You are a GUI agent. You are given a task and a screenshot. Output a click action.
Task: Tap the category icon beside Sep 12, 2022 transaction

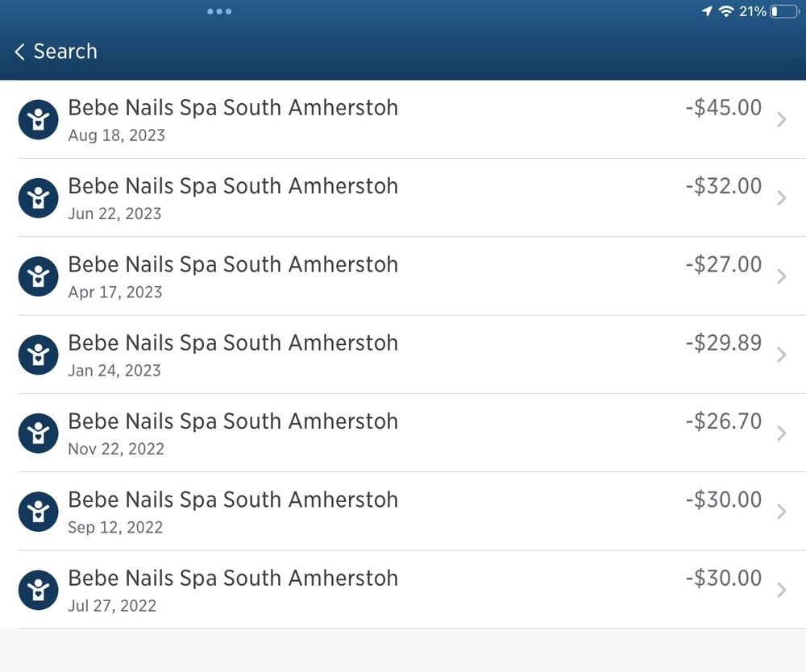(38, 512)
